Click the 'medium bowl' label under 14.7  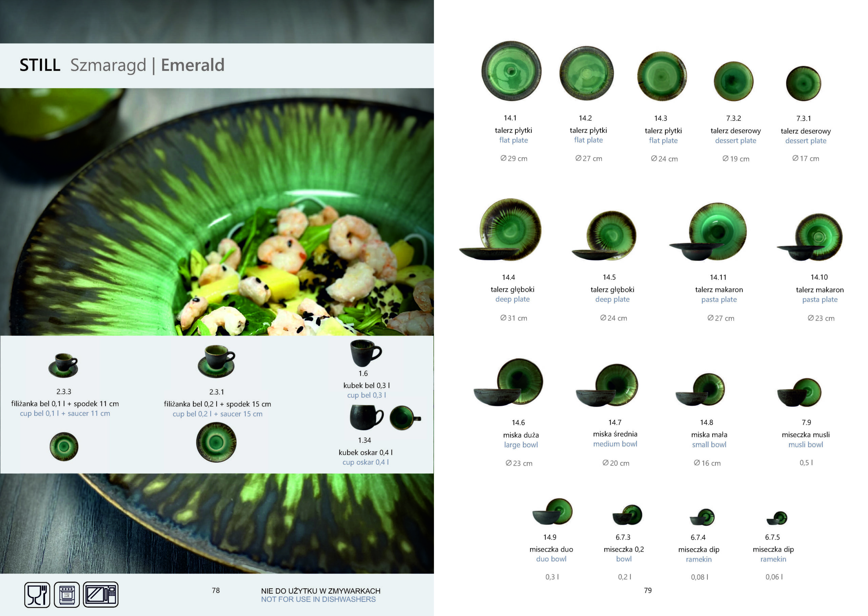[615, 444]
